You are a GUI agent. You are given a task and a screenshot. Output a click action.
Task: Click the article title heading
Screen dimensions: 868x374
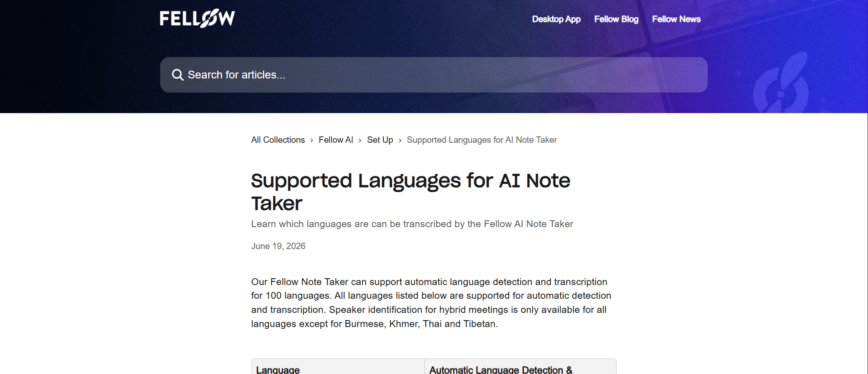coord(411,192)
